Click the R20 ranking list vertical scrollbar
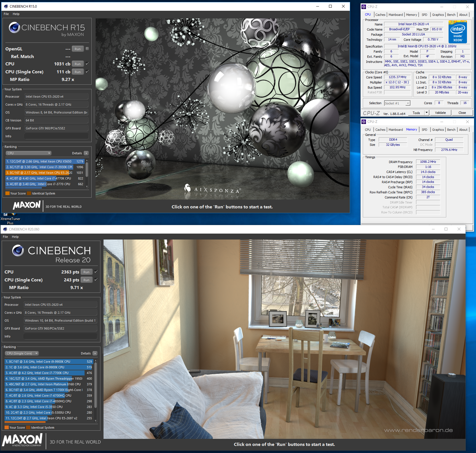The image size is (476, 453). [96, 390]
